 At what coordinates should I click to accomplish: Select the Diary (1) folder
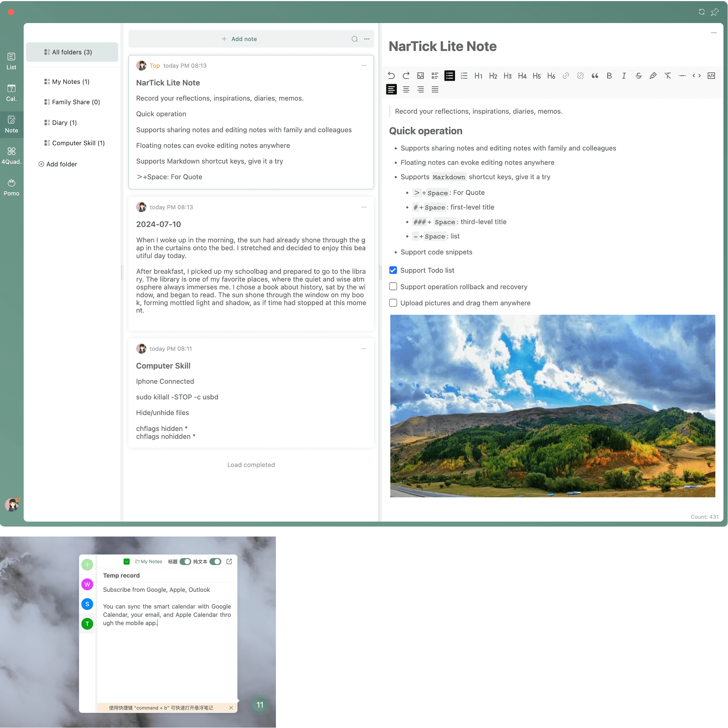[64, 122]
